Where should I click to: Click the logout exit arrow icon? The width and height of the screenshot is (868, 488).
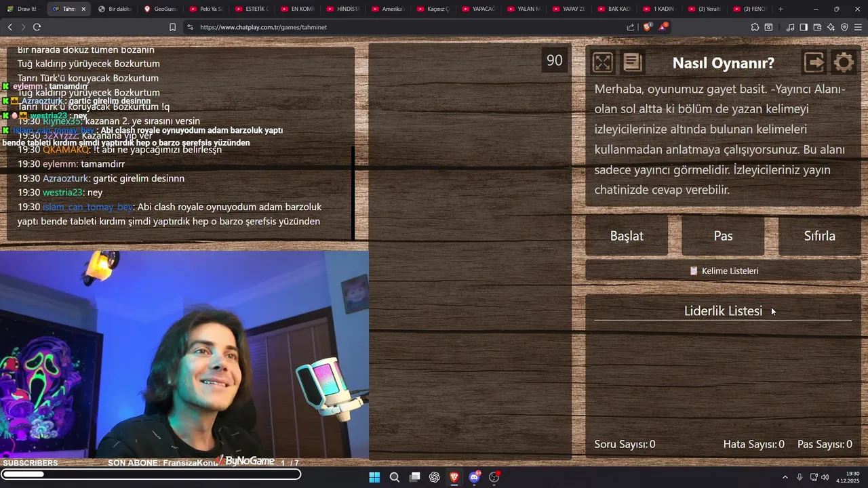click(814, 62)
